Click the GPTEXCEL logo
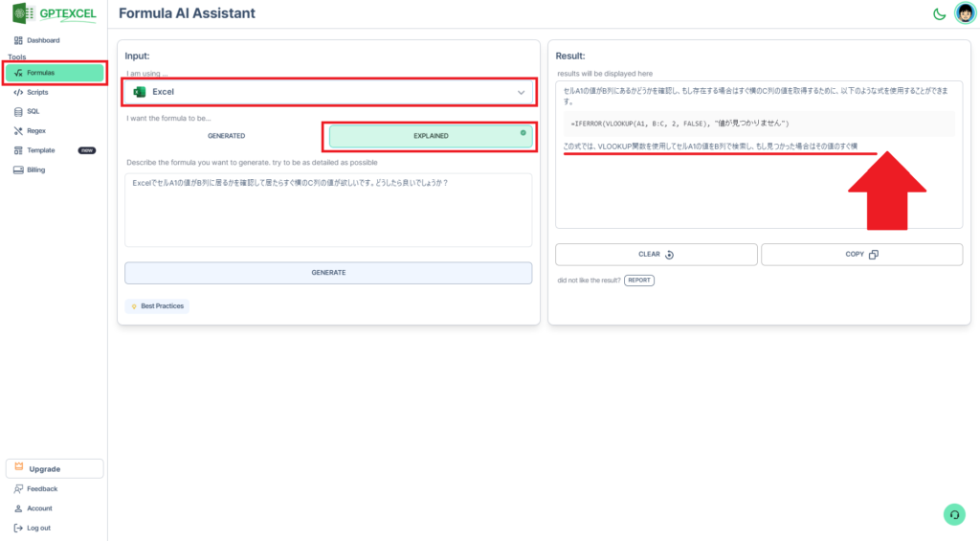The width and height of the screenshot is (980, 541). (x=55, y=13)
